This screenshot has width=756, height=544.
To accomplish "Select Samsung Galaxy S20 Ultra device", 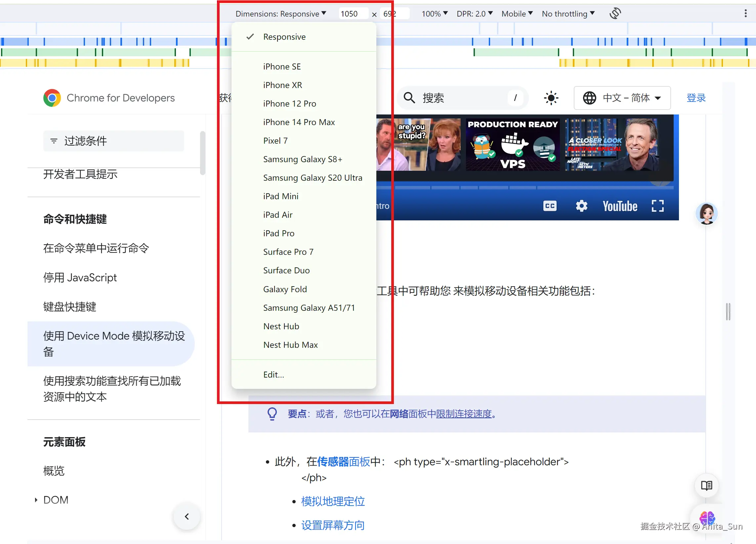I will [304, 177].
